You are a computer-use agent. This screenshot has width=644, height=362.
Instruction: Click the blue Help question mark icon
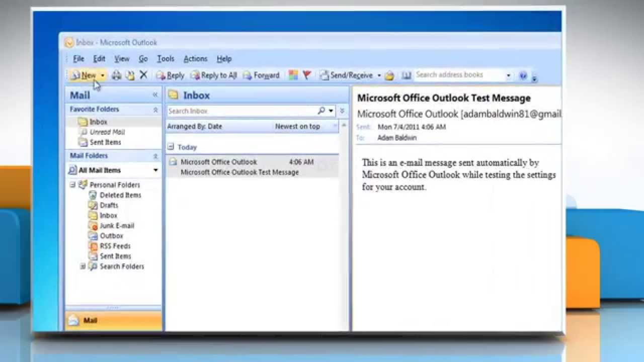pyautogui.click(x=523, y=75)
